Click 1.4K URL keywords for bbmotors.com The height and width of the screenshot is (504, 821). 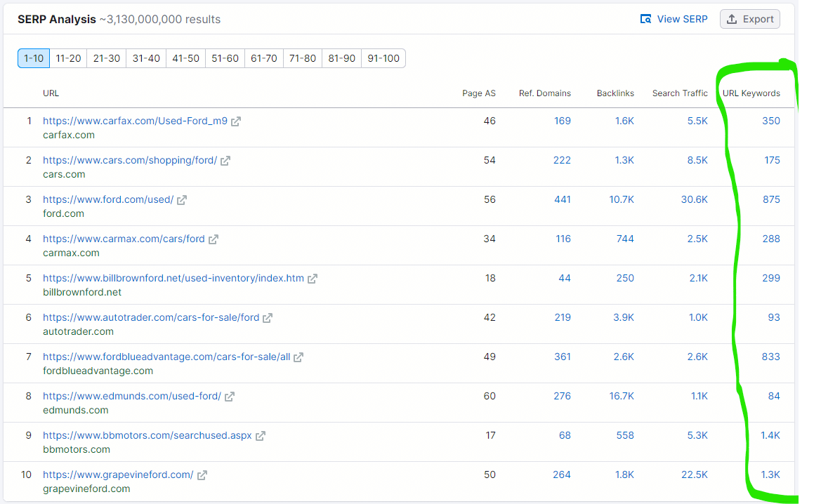click(770, 435)
